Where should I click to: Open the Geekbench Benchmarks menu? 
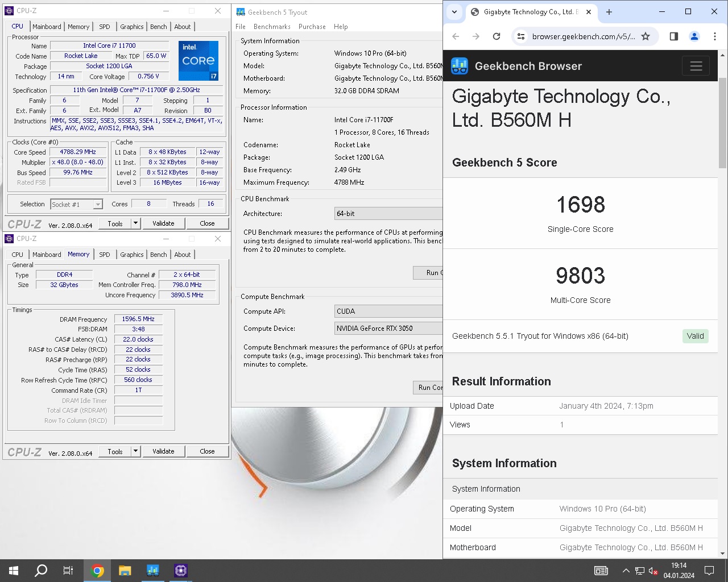(x=272, y=27)
